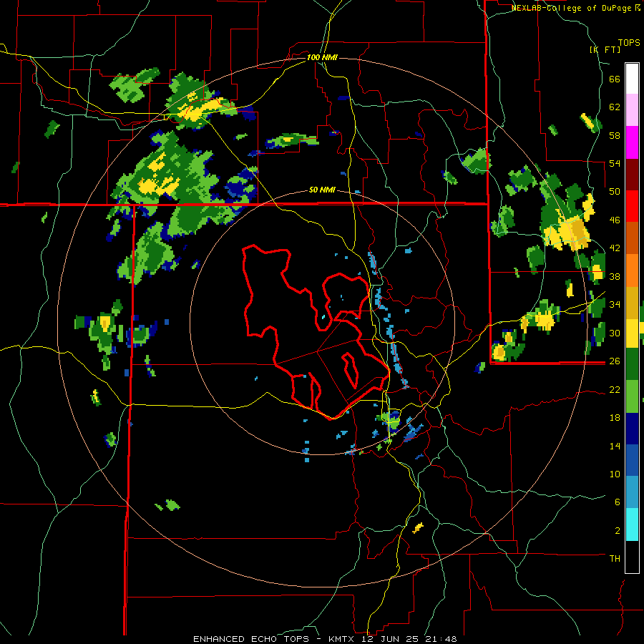The width and height of the screenshot is (644, 644).
Task: Select the light green legend band
Action: pos(632,396)
